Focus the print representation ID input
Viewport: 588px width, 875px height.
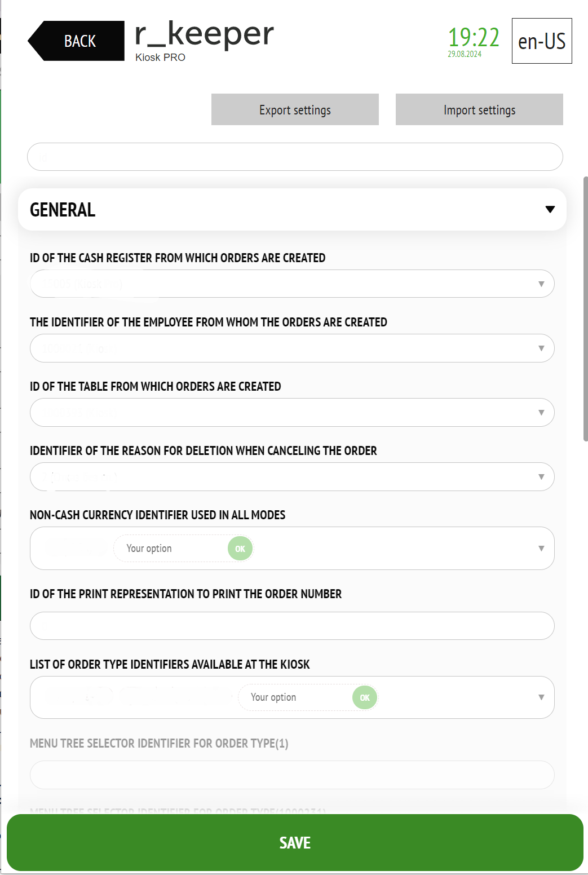coord(292,626)
